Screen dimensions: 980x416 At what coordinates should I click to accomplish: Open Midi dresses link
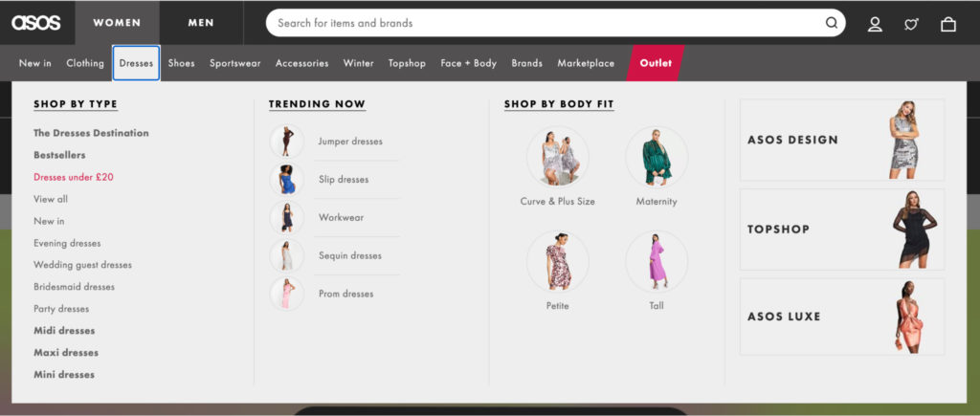[64, 331]
